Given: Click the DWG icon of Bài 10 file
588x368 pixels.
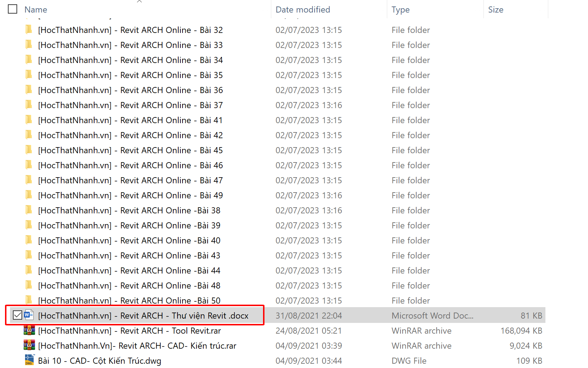Looking at the screenshot, I should click(29, 360).
